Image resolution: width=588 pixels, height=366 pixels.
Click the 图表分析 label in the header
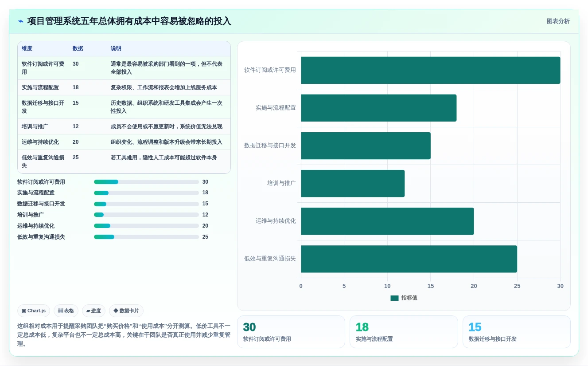[558, 21]
